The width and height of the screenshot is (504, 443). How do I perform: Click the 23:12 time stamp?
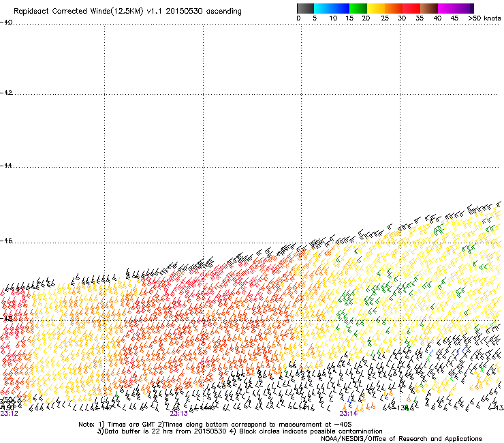(x=9, y=414)
